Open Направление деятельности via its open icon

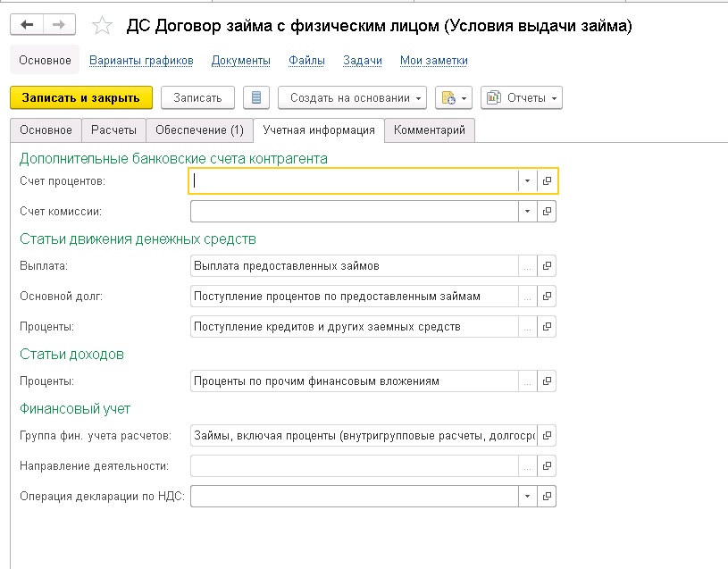[548, 465]
